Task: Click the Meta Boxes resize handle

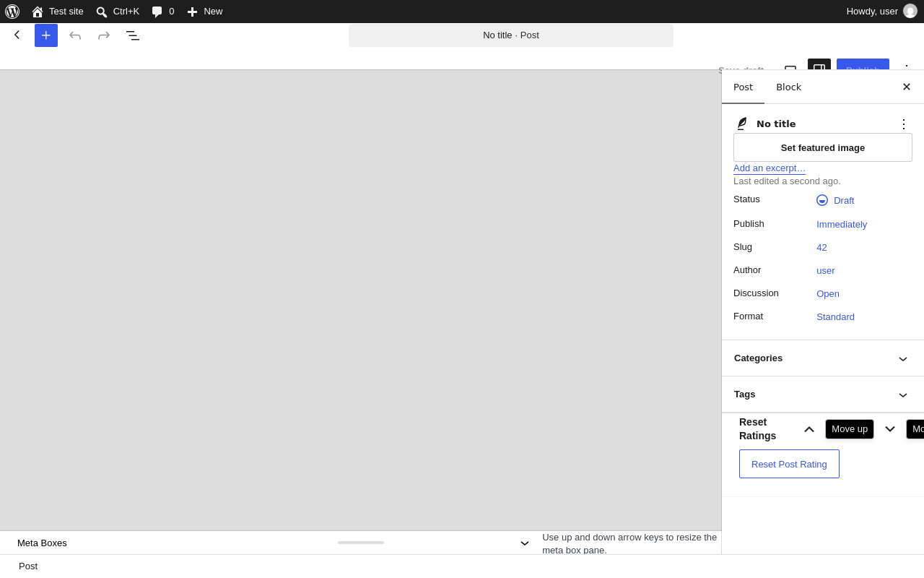Action: coord(361,543)
